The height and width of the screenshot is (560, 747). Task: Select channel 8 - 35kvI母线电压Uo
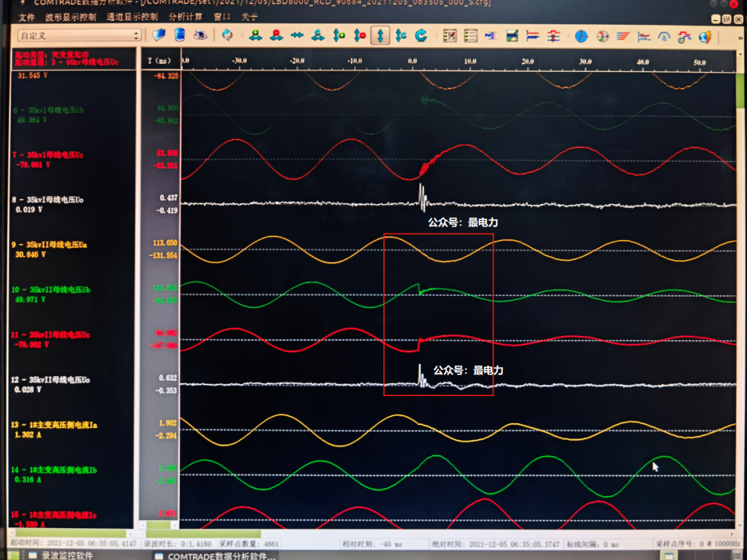(48, 200)
